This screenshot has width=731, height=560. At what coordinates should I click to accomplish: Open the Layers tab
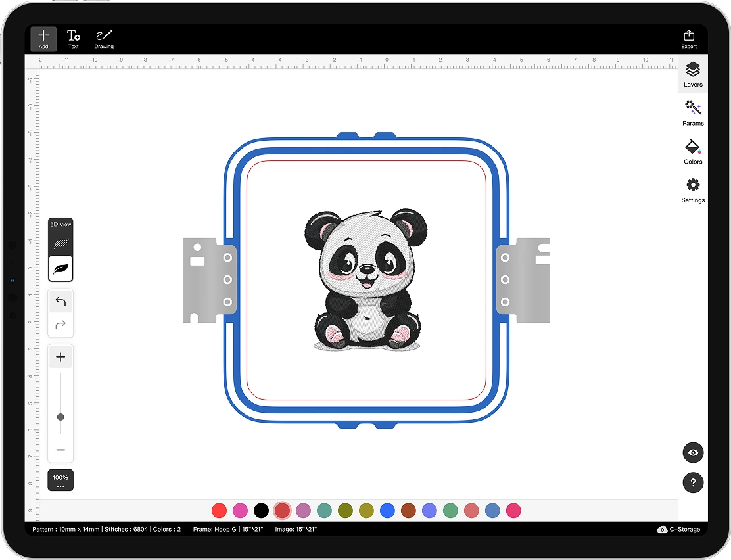tap(693, 74)
